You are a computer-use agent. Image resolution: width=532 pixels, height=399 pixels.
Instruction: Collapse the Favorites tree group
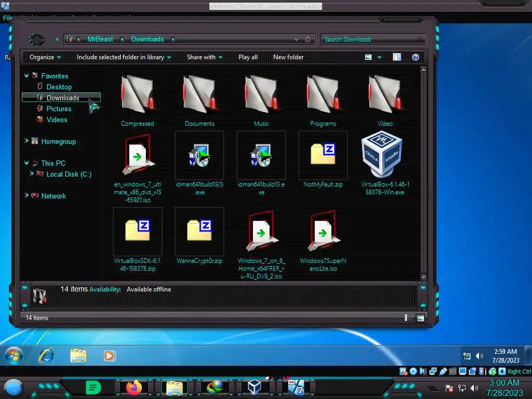tap(26, 76)
